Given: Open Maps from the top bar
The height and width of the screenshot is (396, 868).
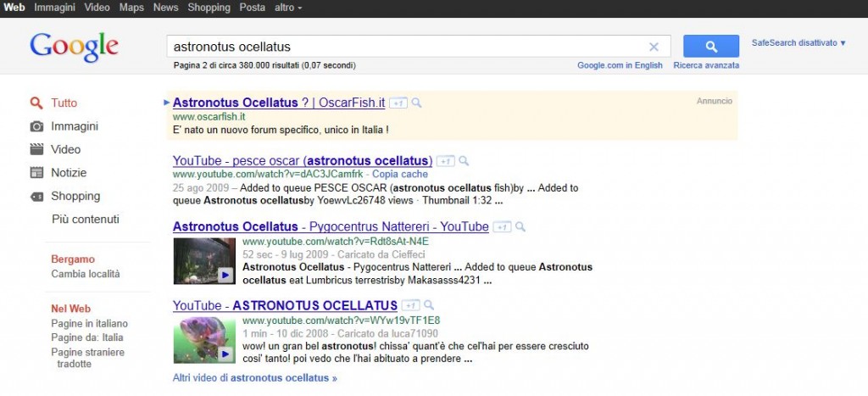Looking at the screenshot, I should pyautogui.click(x=131, y=8).
